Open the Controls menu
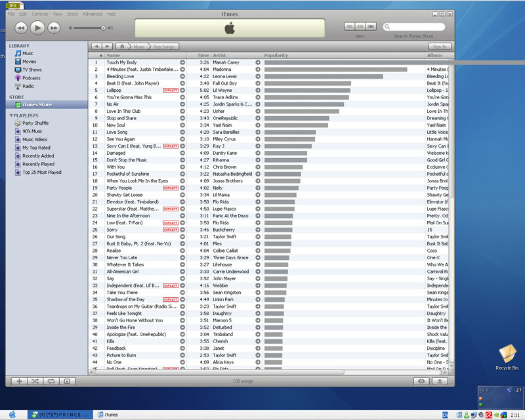 coord(40,14)
